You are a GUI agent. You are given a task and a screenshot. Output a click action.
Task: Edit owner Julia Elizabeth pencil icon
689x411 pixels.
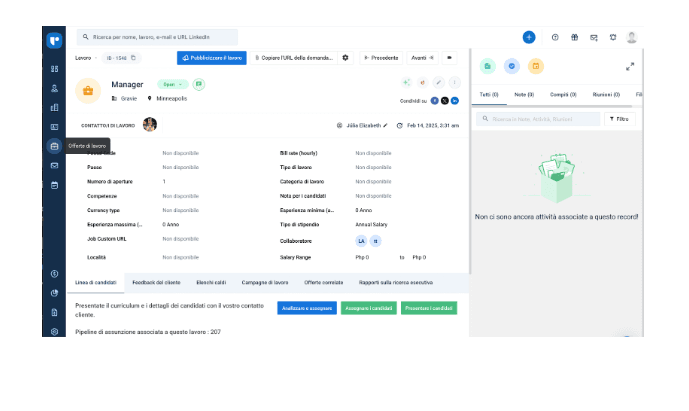385,125
